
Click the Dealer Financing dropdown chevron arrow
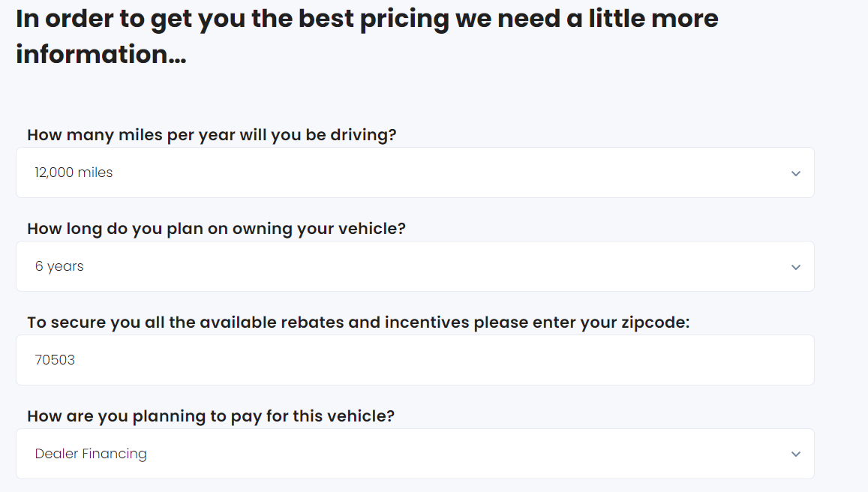(x=796, y=454)
